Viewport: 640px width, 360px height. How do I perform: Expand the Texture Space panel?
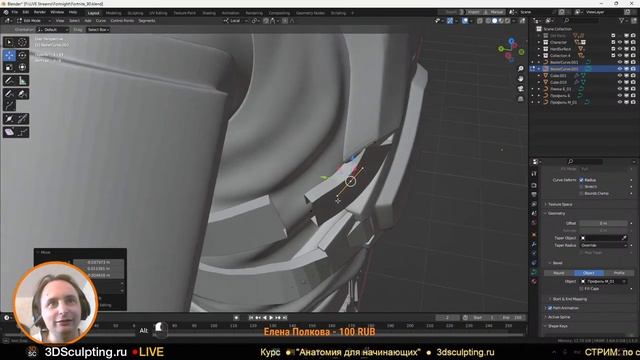[x=560, y=204]
